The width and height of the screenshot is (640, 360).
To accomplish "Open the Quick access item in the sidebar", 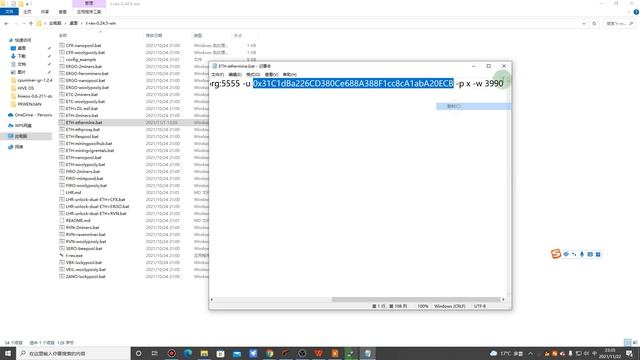I will click(22, 40).
